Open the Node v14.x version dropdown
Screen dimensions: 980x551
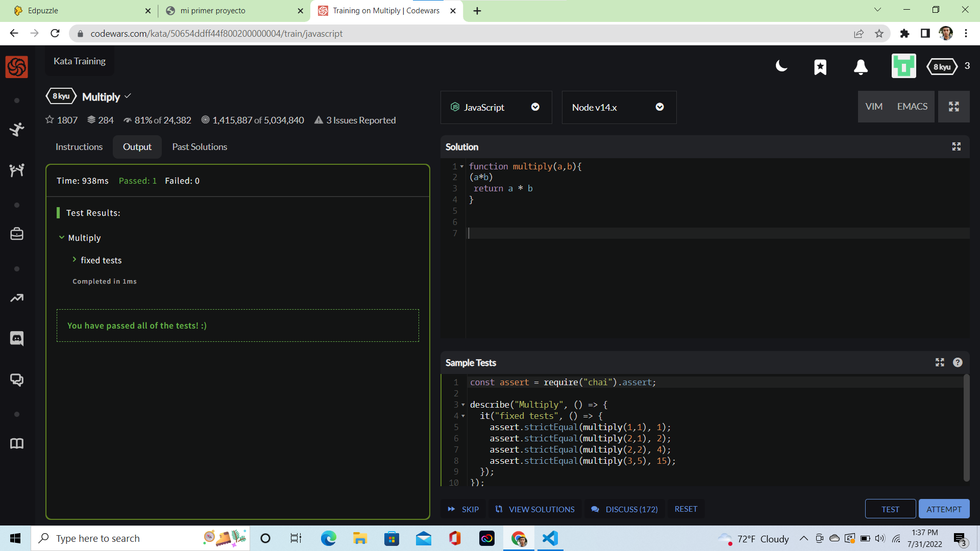pos(659,107)
